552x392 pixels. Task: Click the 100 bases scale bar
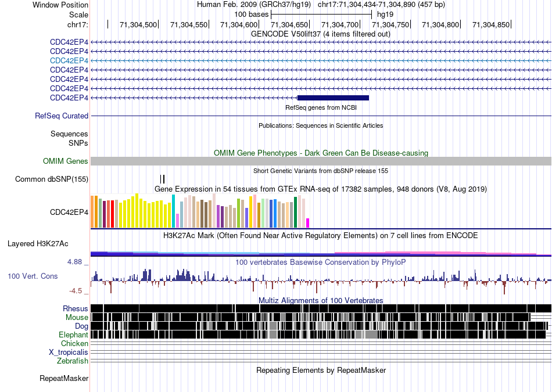tap(321, 15)
